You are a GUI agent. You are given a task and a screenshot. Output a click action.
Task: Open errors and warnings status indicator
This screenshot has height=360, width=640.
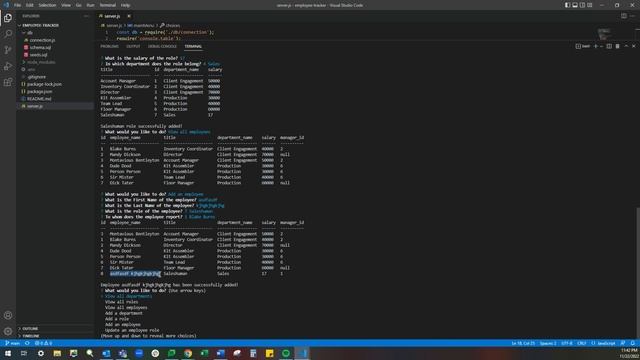click(43, 343)
